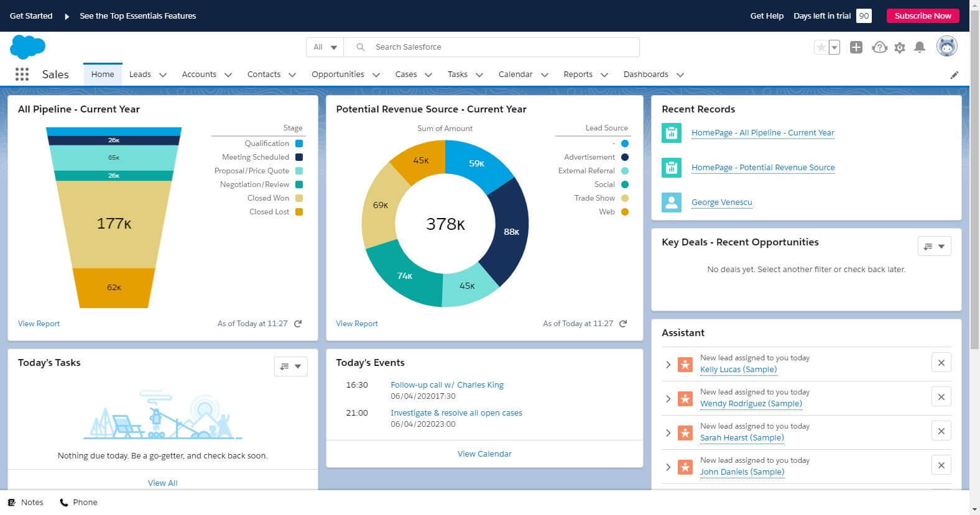Expand the John Daniels assistant item

(x=668, y=467)
